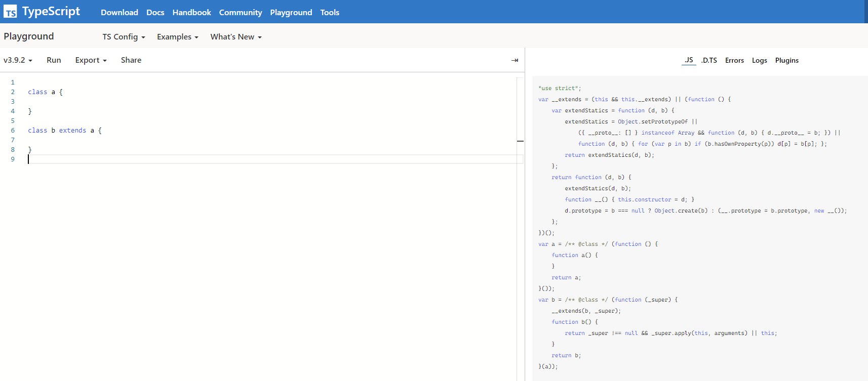Click the Playground page heading

(x=29, y=36)
